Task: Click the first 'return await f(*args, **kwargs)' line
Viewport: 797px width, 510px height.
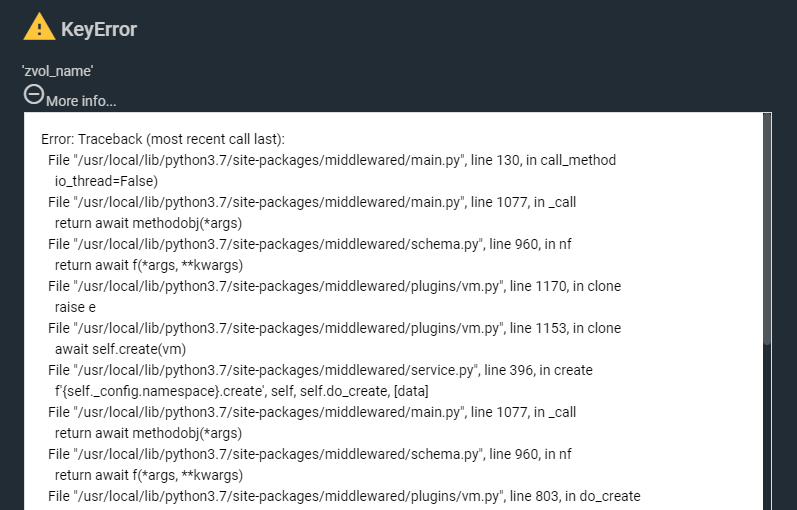Action: [149, 265]
